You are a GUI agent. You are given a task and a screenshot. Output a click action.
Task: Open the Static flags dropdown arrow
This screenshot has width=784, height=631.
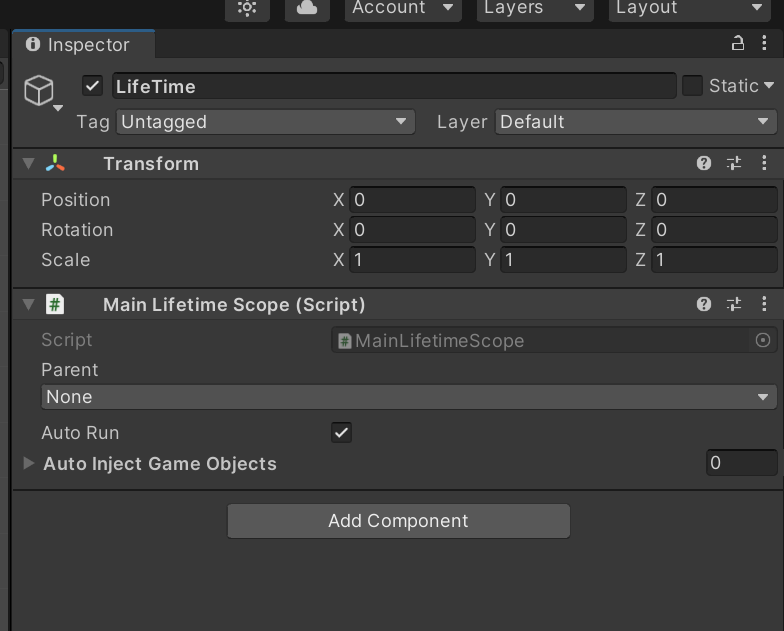tap(769, 86)
